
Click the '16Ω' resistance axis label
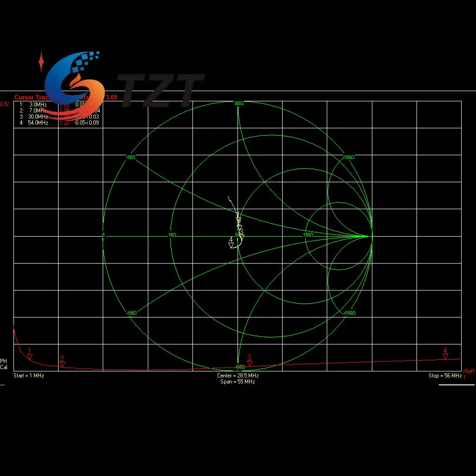(172, 235)
